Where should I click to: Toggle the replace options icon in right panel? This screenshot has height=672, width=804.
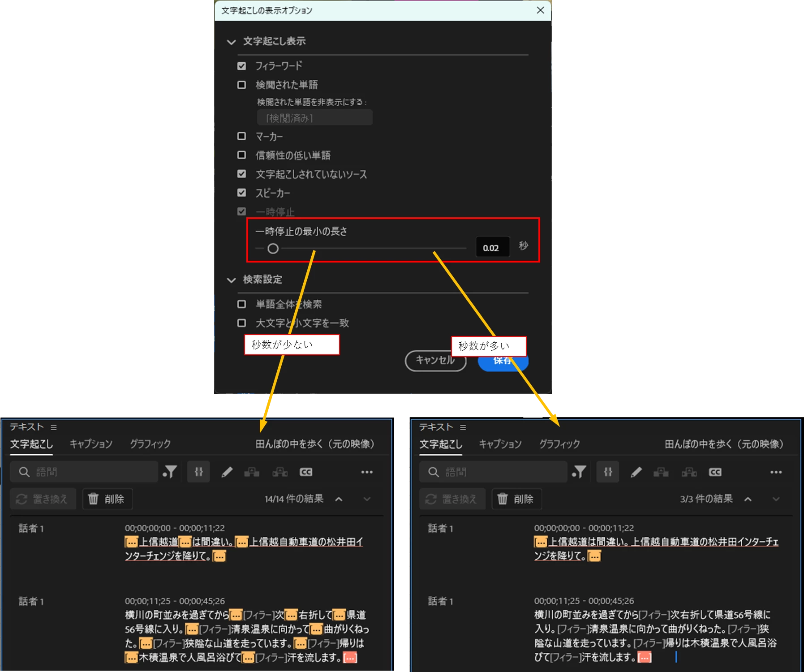[x=608, y=472]
